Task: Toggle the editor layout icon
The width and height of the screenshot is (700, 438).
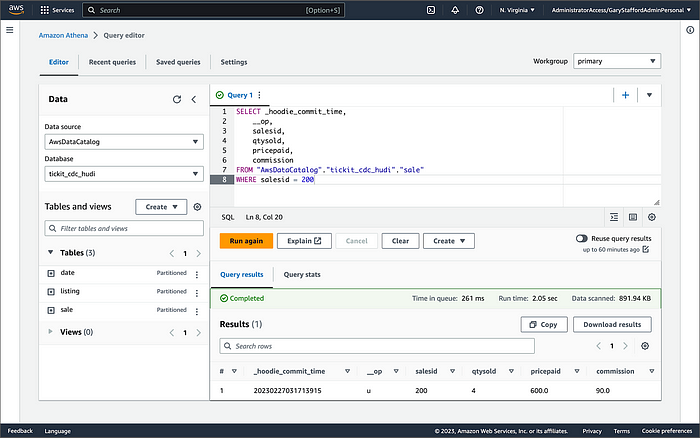Action: pos(633,217)
